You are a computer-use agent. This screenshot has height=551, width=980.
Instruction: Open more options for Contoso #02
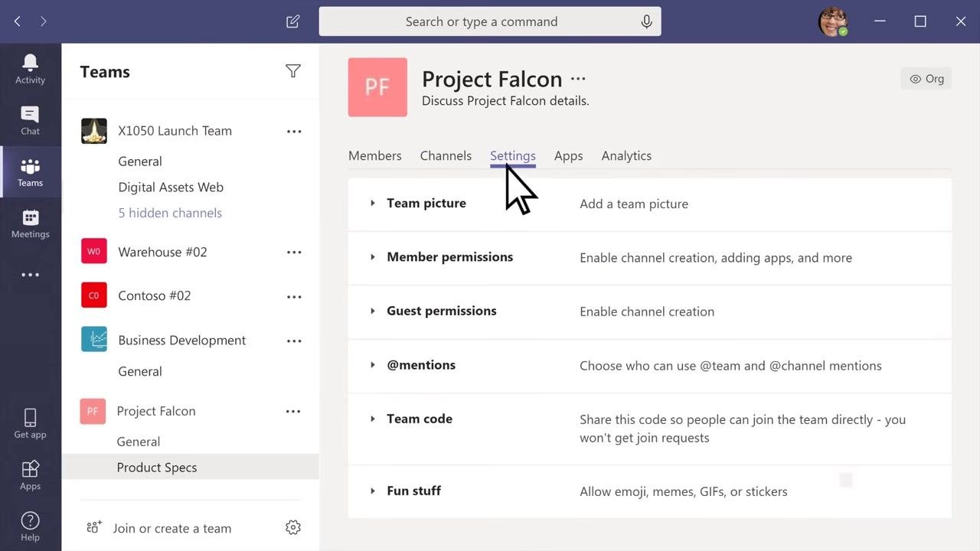[x=294, y=297]
